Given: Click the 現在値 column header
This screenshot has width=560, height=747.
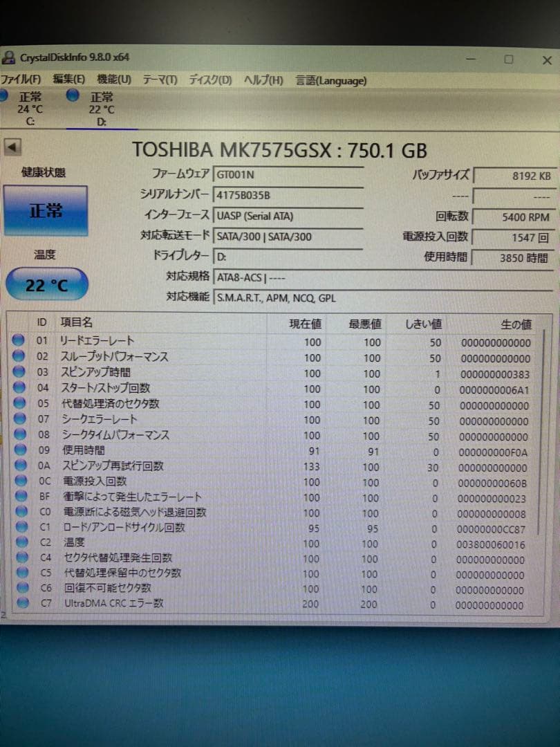Looking at the screenshot, I should click(306, 324).
